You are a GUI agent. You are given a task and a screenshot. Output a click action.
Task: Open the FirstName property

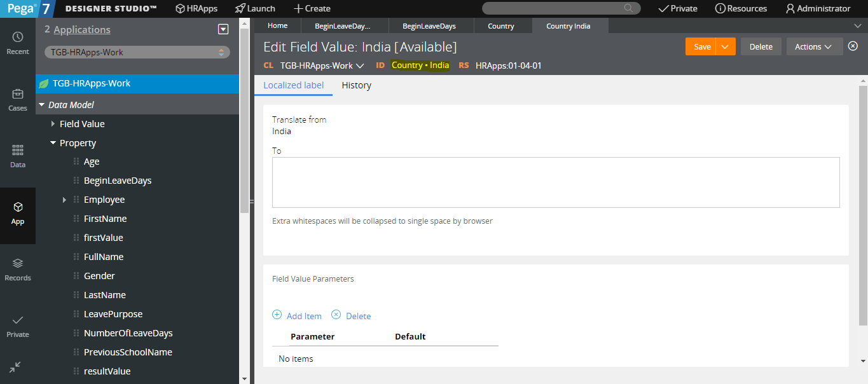pyautogui.click(x=105, y=219)
